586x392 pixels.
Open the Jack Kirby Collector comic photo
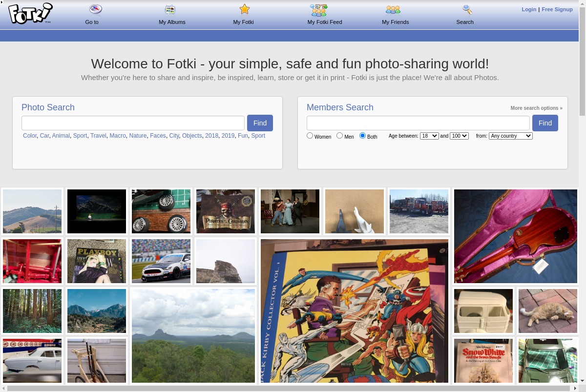(x=355, y=311)
